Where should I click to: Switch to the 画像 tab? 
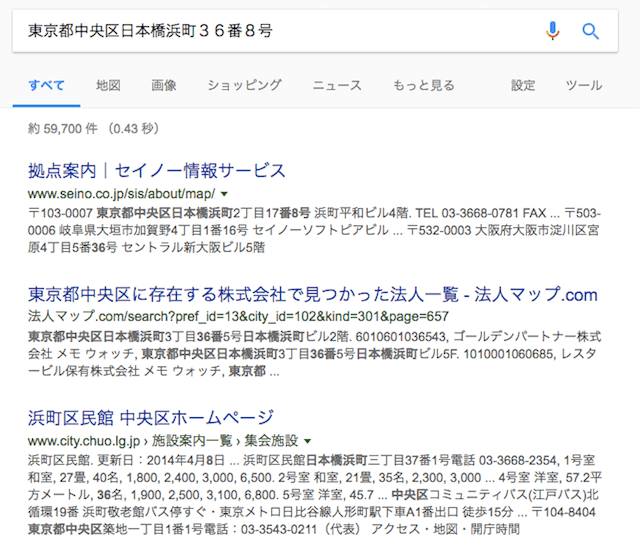coord(164,85)
